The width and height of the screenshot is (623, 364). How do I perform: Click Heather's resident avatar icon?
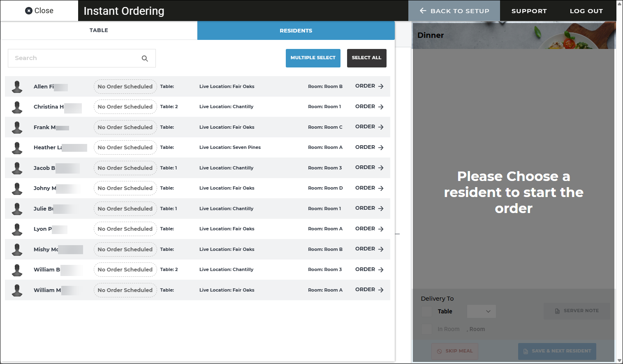point(17,148)
